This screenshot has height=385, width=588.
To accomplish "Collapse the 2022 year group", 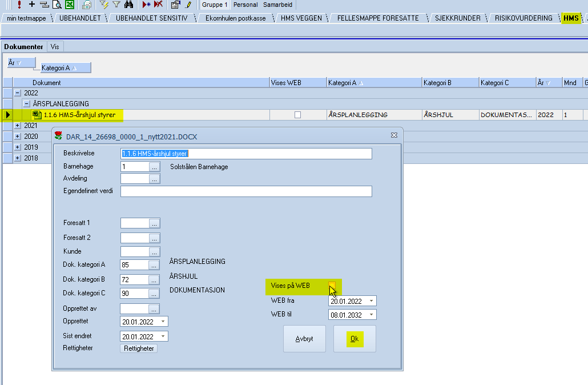I will pos(18,93).
